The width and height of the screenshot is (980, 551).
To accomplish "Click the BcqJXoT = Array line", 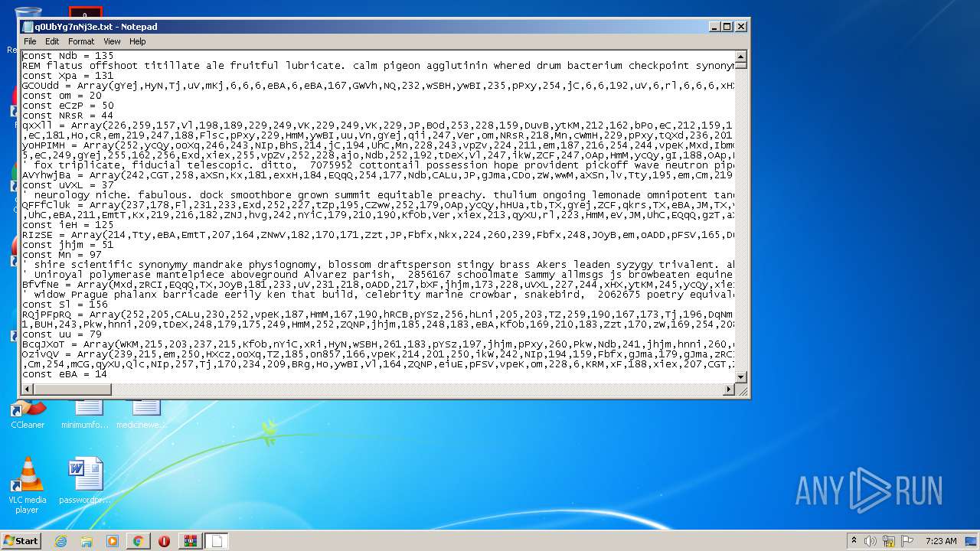I will (378, 344).
